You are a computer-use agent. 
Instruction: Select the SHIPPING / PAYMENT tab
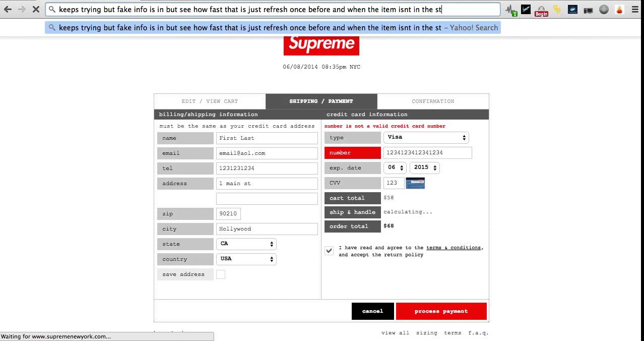click(x=321, y=101)
